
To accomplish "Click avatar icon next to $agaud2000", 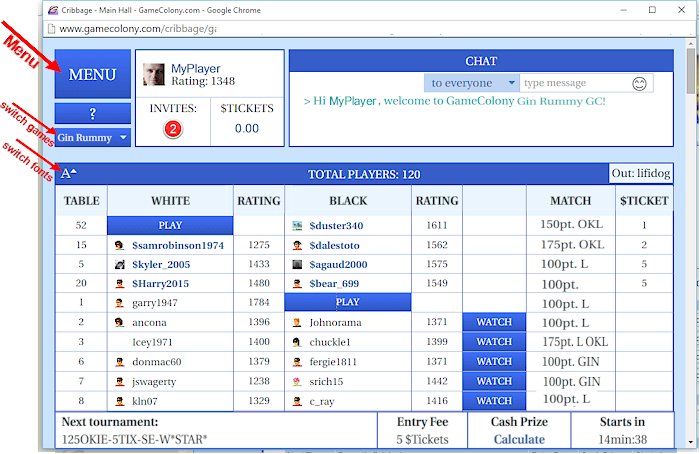I will pos(297,264).
